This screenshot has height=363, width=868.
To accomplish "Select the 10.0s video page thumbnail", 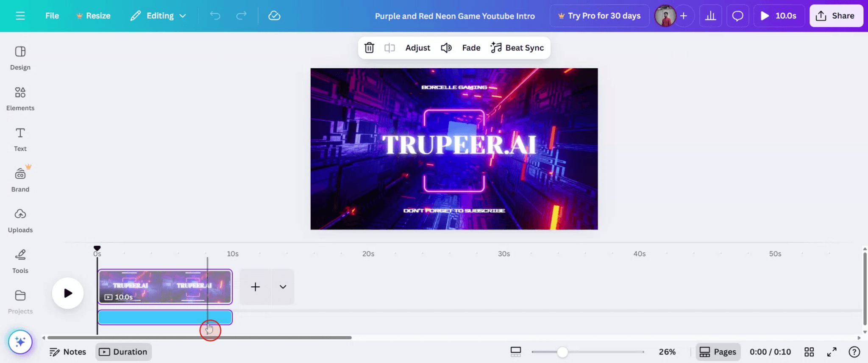I will (x=165, y=287).
